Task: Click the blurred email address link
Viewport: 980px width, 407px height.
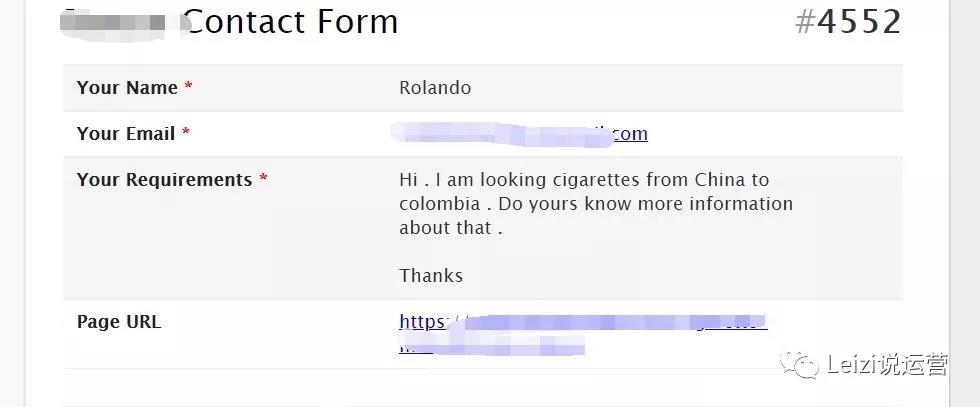Action: [x=520, y=134]
